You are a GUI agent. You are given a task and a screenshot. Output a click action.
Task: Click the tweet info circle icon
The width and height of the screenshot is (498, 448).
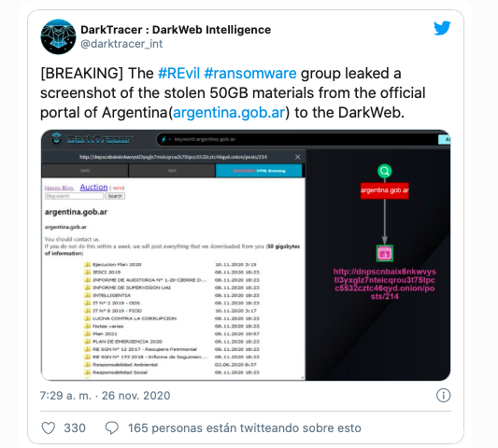[444, 396]
